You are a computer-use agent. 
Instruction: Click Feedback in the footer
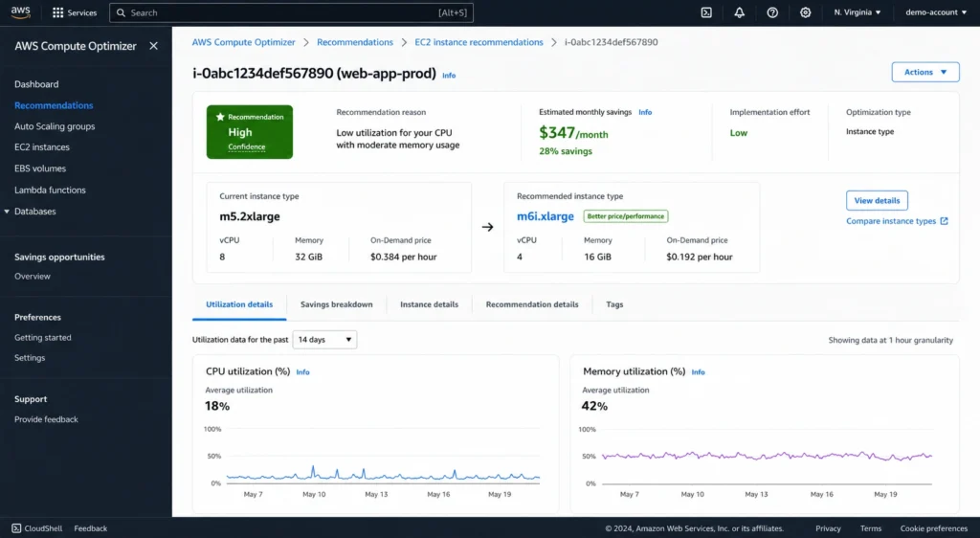(91, 528)
